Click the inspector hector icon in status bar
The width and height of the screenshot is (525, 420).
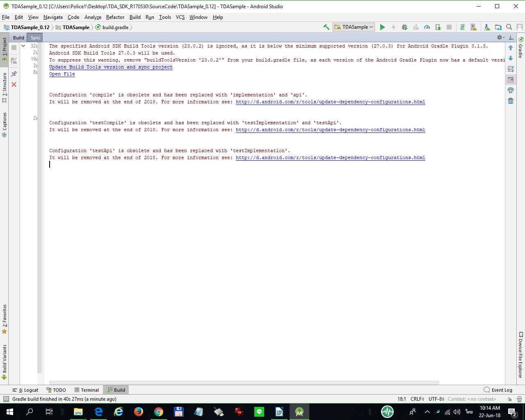point(519,399)
